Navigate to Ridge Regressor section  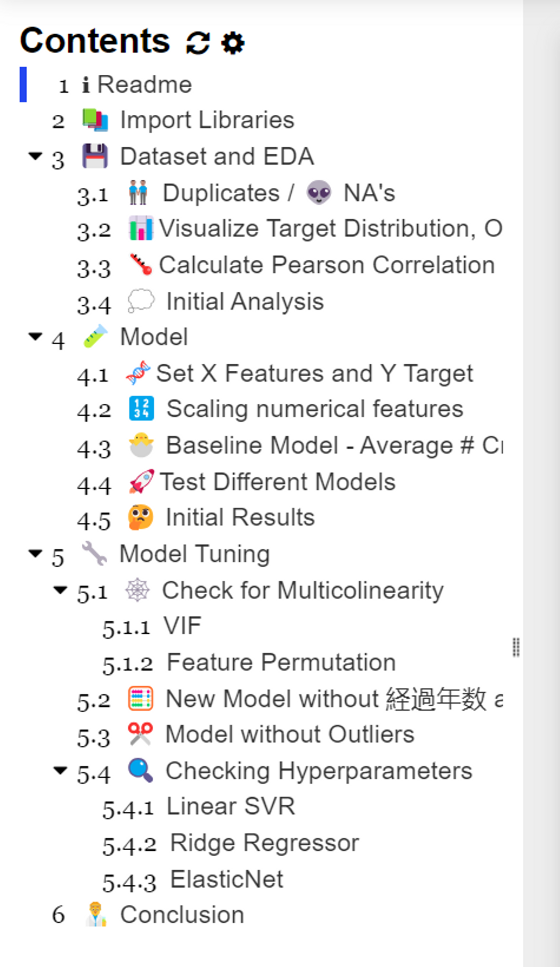tap(264, 843)
